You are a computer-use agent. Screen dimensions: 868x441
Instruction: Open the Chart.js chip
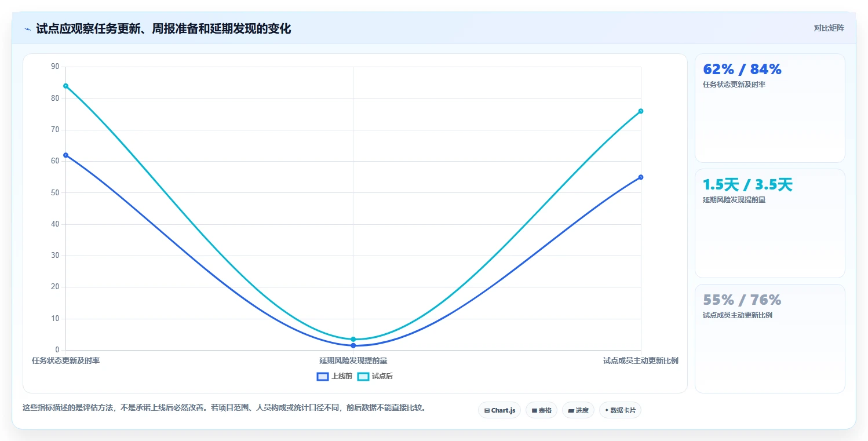499,410
